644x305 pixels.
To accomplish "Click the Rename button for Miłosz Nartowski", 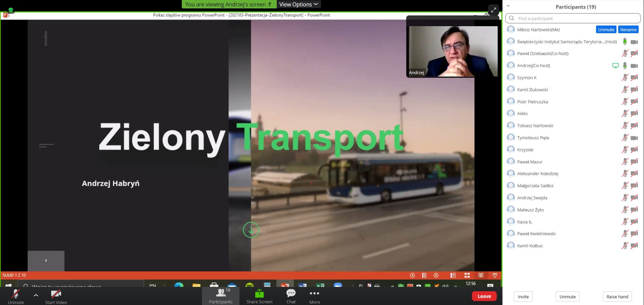I will (628, 30).
